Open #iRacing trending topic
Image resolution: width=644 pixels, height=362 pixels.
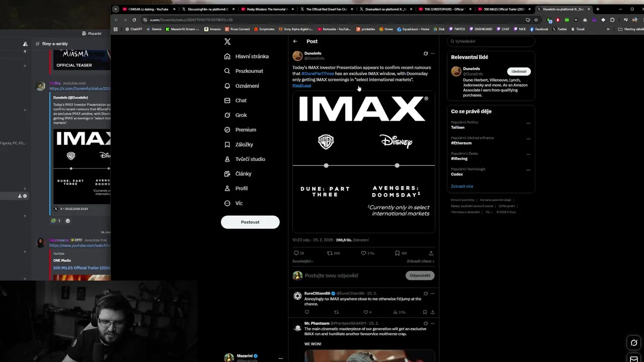459,158
